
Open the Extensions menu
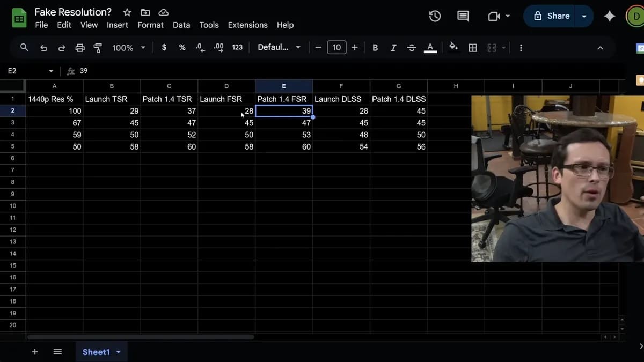pyautogui.click(x=247, y=25)
